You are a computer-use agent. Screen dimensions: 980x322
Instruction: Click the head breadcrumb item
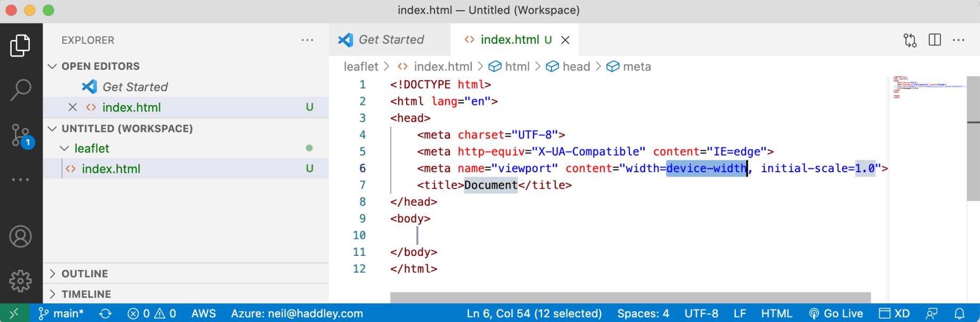click(576, 67)
